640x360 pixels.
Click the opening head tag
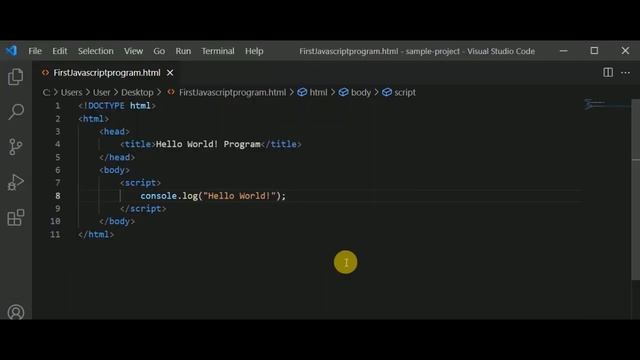(x=114, y=131)
